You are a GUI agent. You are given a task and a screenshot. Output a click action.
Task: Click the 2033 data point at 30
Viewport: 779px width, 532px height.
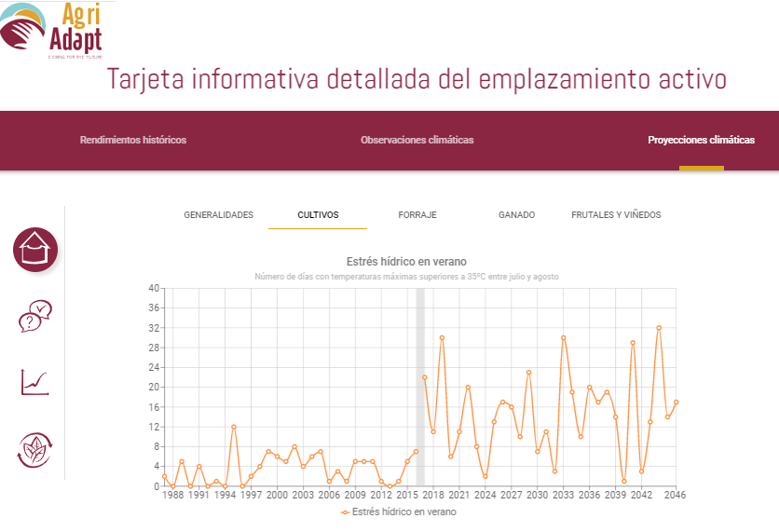564,338
